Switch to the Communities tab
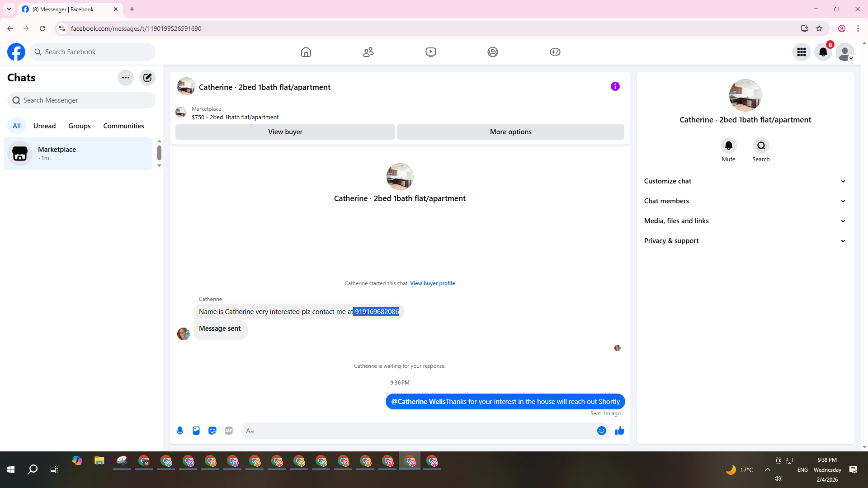Viewport: 868px width, 488px height. pos(123,126)
